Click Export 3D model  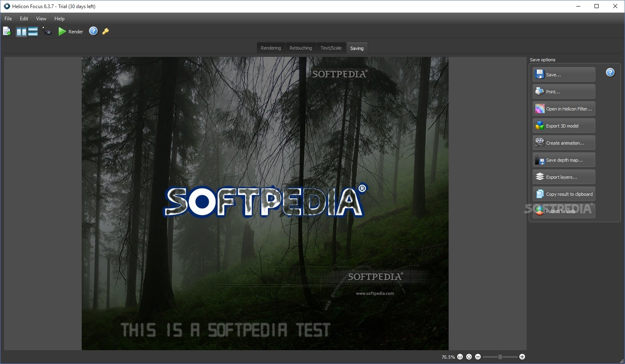click(564, 126)
